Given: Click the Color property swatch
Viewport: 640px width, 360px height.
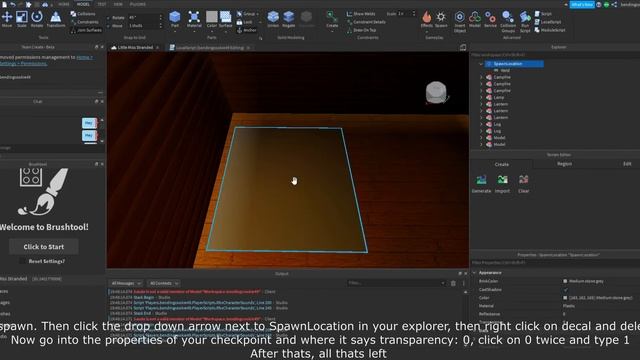Looking at the screenshot, I should click(x=565, y=298).
